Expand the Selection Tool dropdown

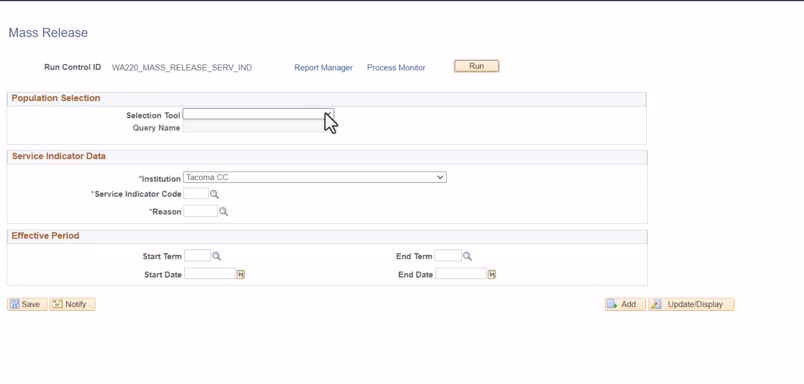tap(258, 114)
